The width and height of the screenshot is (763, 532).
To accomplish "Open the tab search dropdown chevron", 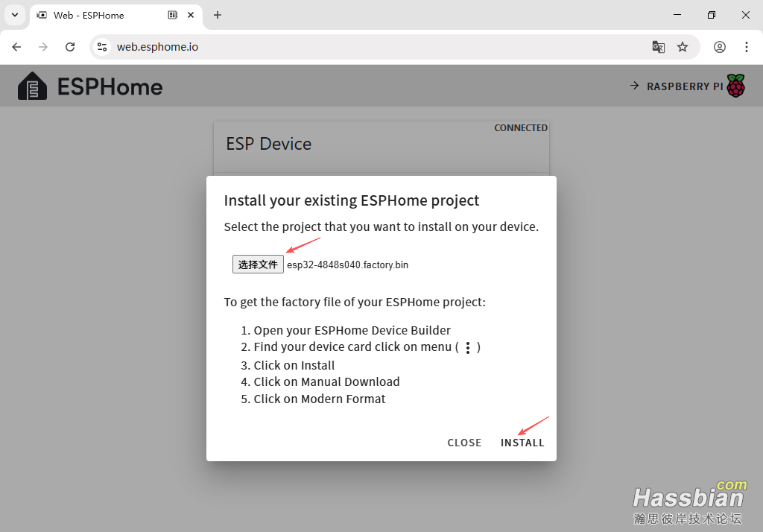I will (x=15, y=15).
